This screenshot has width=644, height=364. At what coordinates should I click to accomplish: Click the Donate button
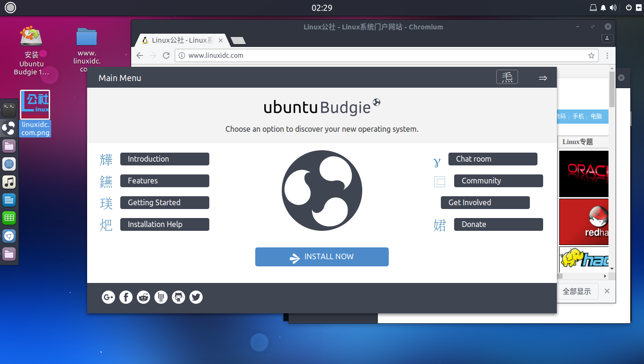coord(498,224)
